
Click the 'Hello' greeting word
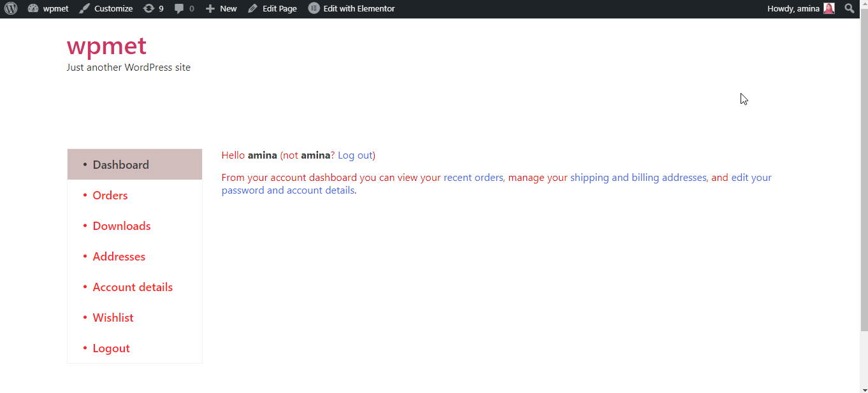click(233, 155)
